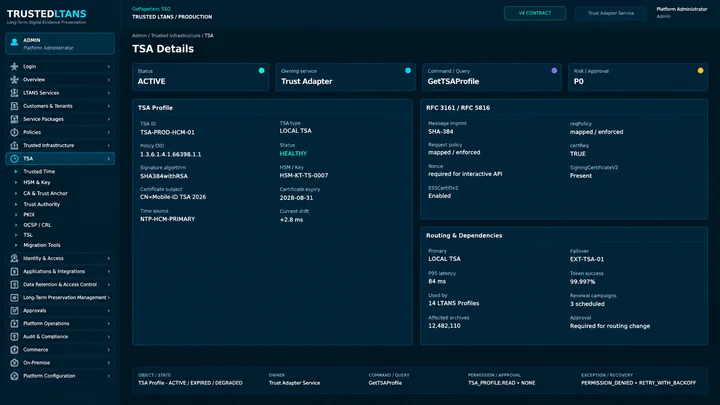Viewport: 720px width, 405px height.
Task: Click the ADMIN Platform Administrator card
Action: point(60,44)
